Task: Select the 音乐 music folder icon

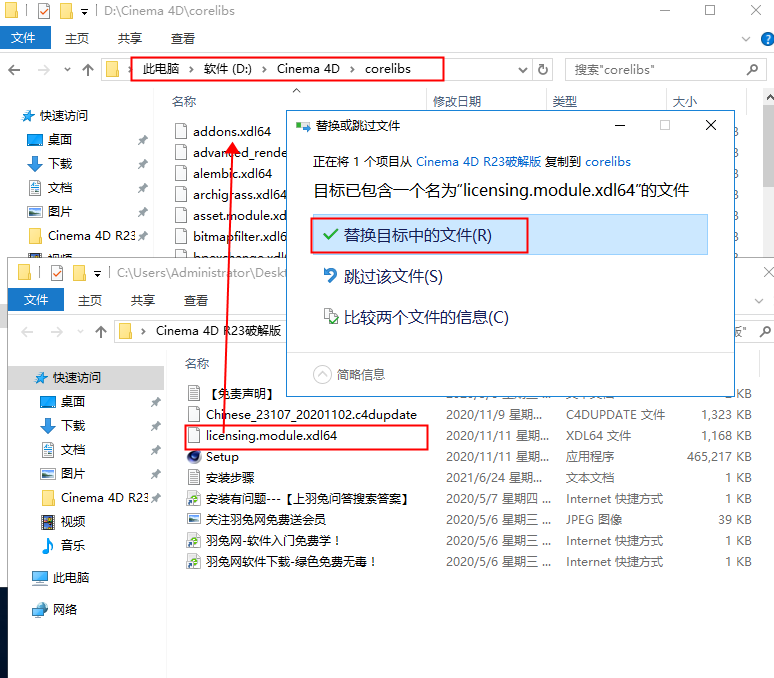Action: click(x=48, y=545)
